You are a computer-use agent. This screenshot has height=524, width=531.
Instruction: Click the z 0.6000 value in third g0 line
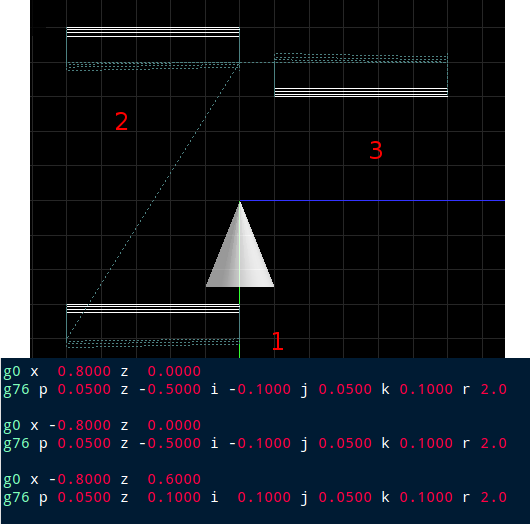coord(161,479)
